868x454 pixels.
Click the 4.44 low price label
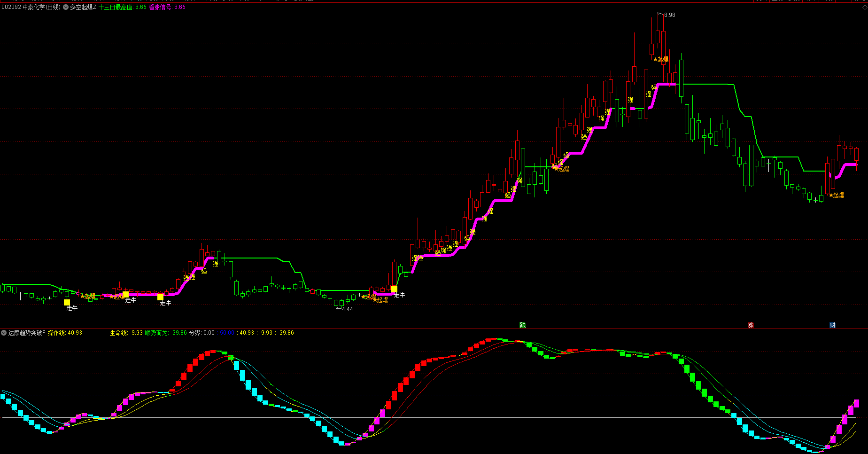(348, 309)
